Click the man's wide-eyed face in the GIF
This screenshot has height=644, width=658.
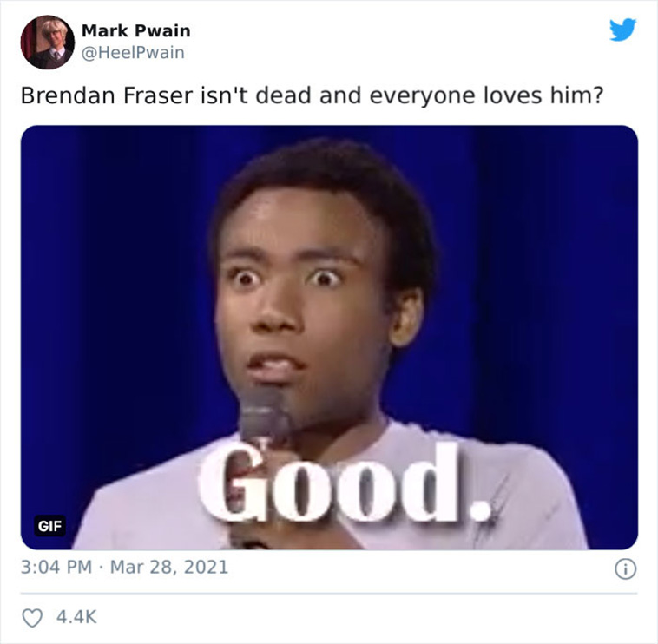point(306,293)
